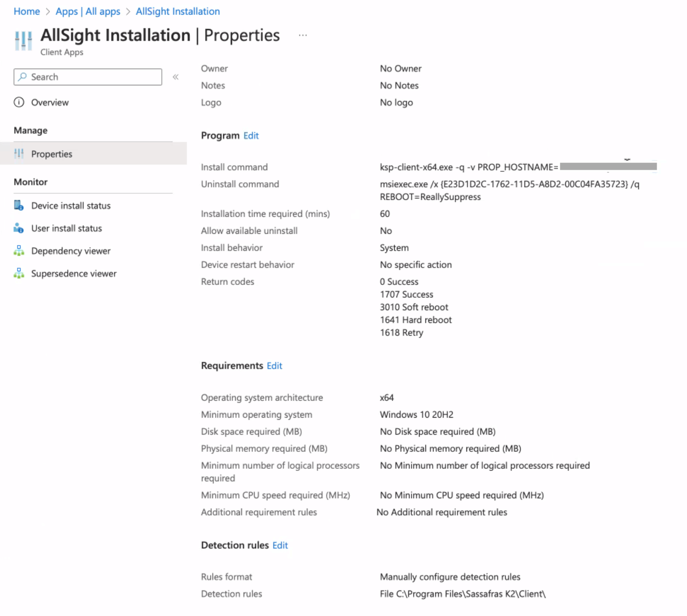Click the search magnifier icon

(23, 77)
